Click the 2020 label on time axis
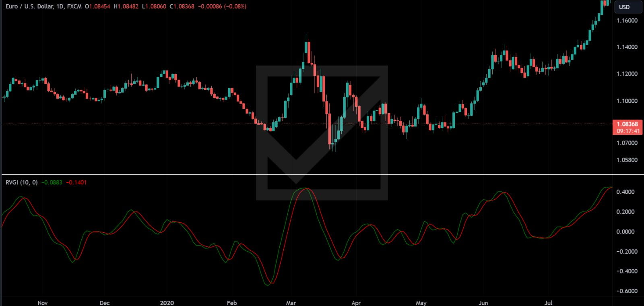The width and height of the screenshot is (644, 306). click(167, 303)
